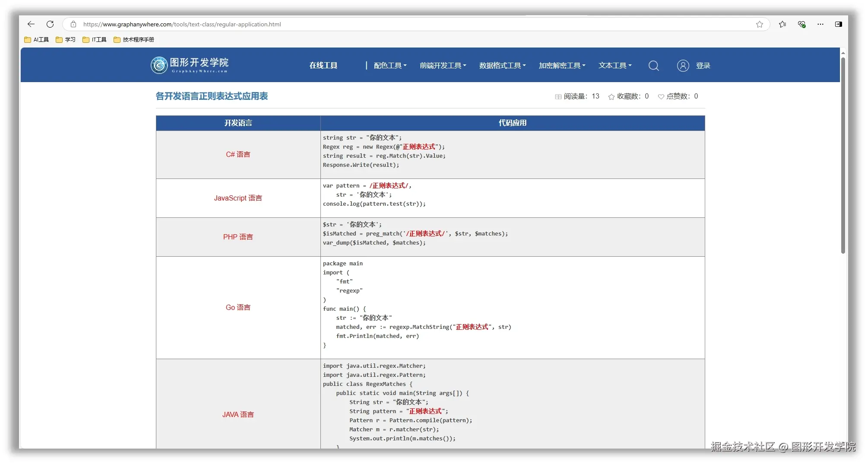868x465 pixels.
Task: Expand the 配色工具 dropdown menu
Action: (x=390, y=66)
